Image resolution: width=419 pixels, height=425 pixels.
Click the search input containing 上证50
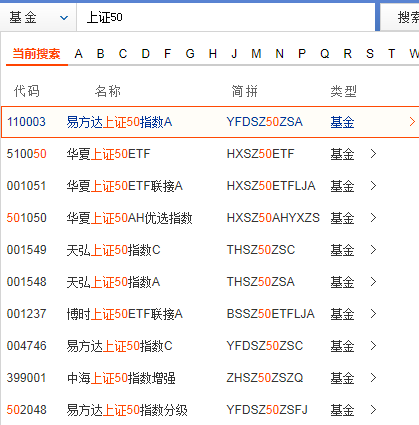pyautogui.click(x=226, y=17)
